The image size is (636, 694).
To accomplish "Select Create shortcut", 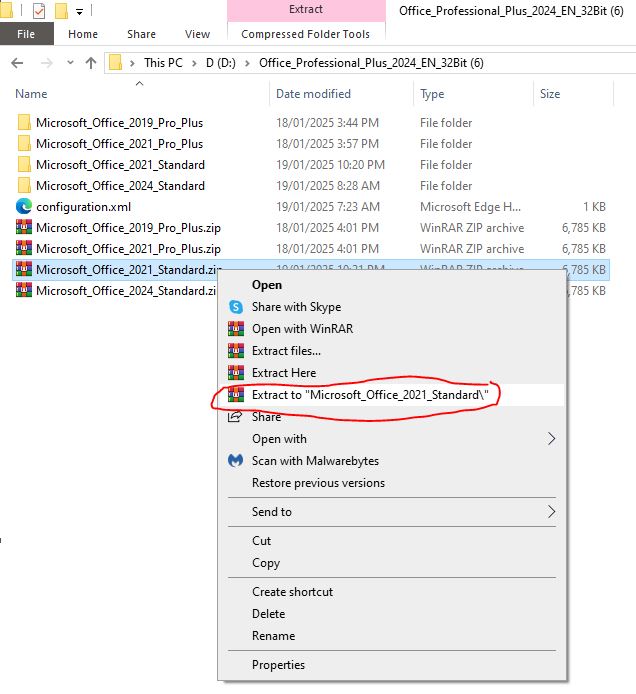I will tap(392, 592).
